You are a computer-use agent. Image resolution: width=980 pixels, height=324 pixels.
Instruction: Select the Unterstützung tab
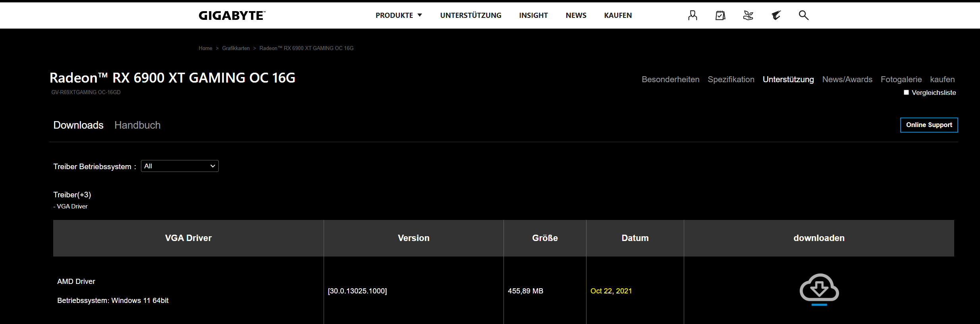[788, 79]
